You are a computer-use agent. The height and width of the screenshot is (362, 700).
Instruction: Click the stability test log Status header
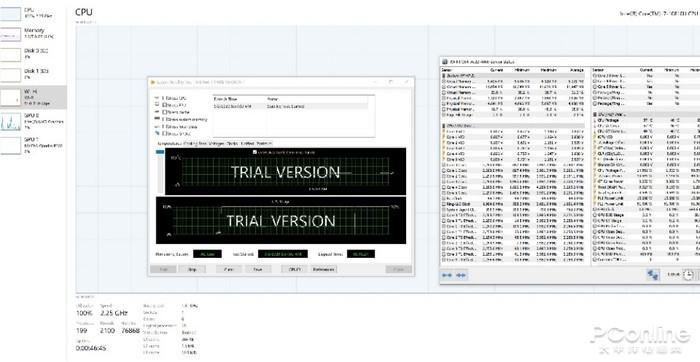pyautogui.click(x=317, y=98)
